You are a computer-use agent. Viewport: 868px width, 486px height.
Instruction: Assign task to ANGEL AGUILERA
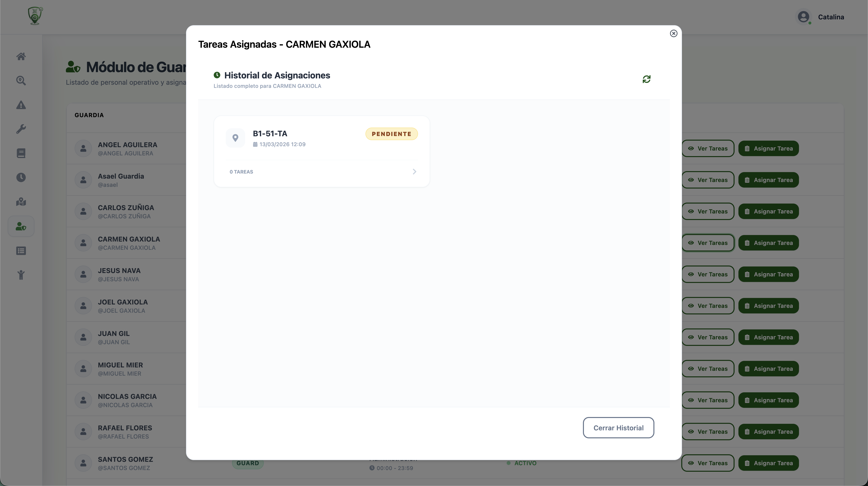click(x=768, y=149)
